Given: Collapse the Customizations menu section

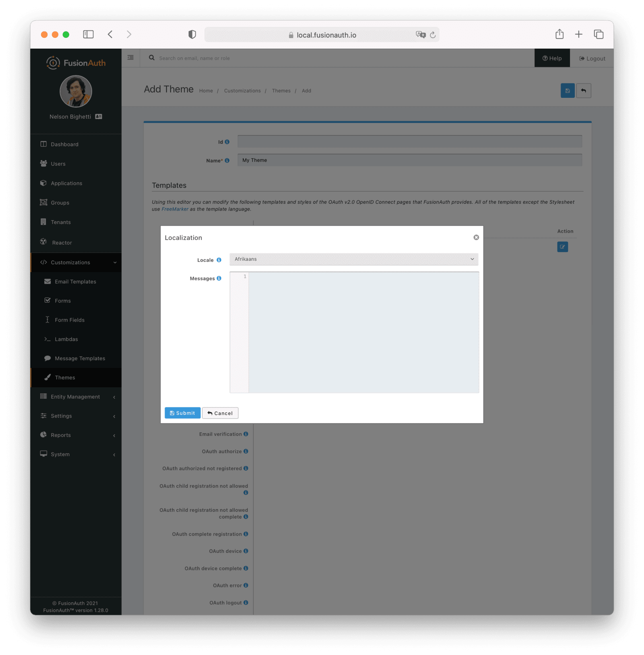Looking at the screenshot, I should coord(76,262).
